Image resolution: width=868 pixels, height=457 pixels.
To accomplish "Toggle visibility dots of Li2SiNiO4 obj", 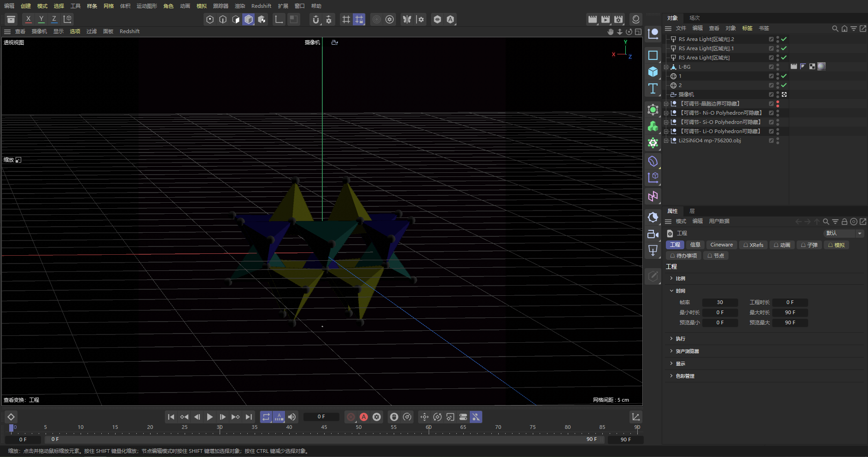I will [x=778, y=141].
